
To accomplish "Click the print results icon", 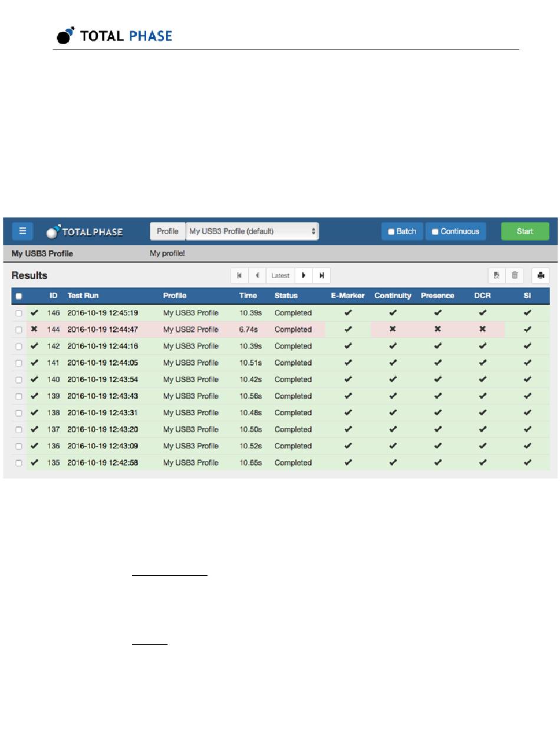I will 541,275.
